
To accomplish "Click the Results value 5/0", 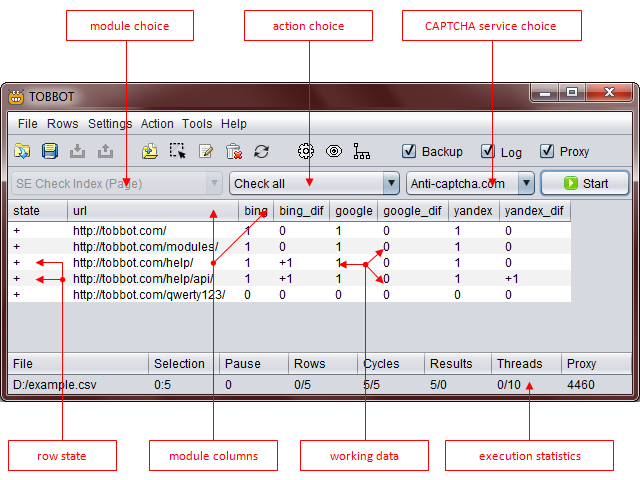I will (x=438, y=384).
